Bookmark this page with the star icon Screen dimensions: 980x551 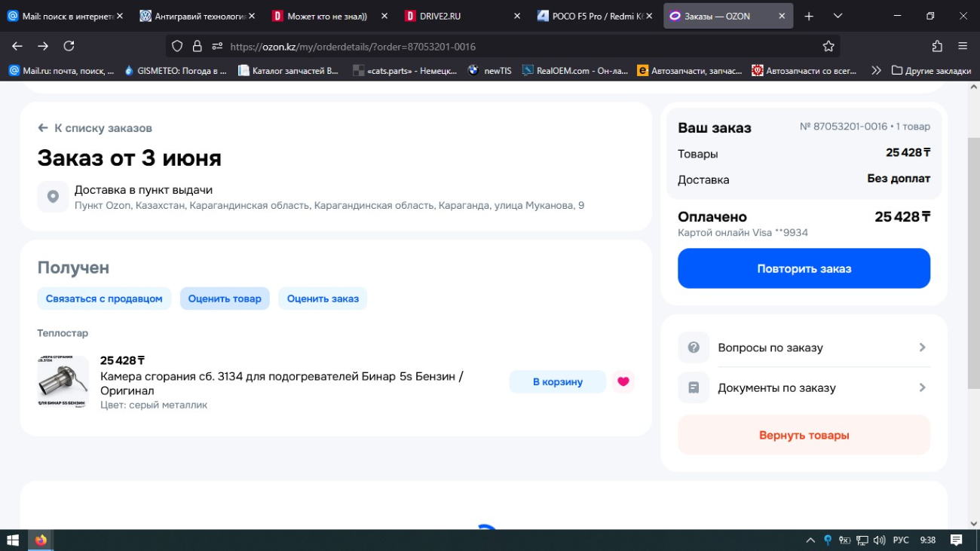point(828,46)
